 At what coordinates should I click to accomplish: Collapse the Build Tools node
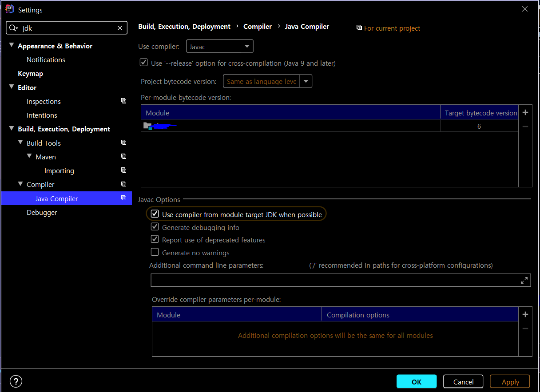coord(20,143)
